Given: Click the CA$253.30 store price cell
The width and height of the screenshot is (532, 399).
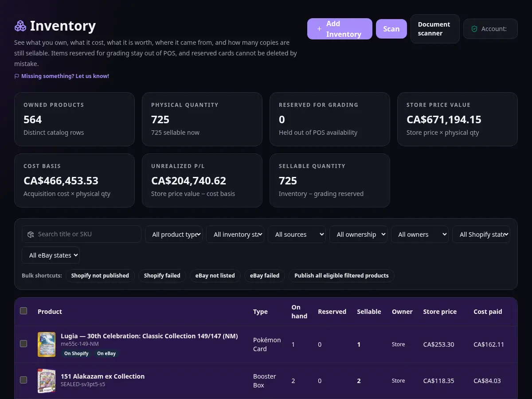Looking at the screenshot, I should point(438,344).
